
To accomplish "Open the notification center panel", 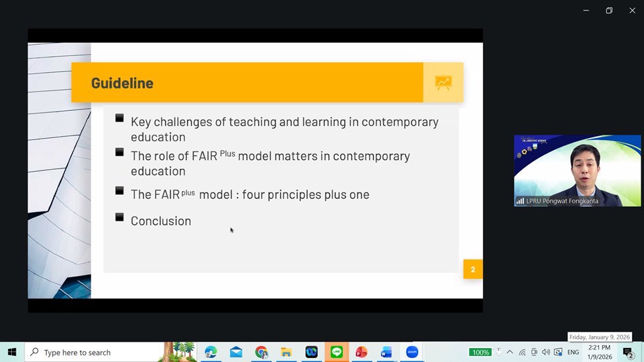I will [x=628, y=353].
